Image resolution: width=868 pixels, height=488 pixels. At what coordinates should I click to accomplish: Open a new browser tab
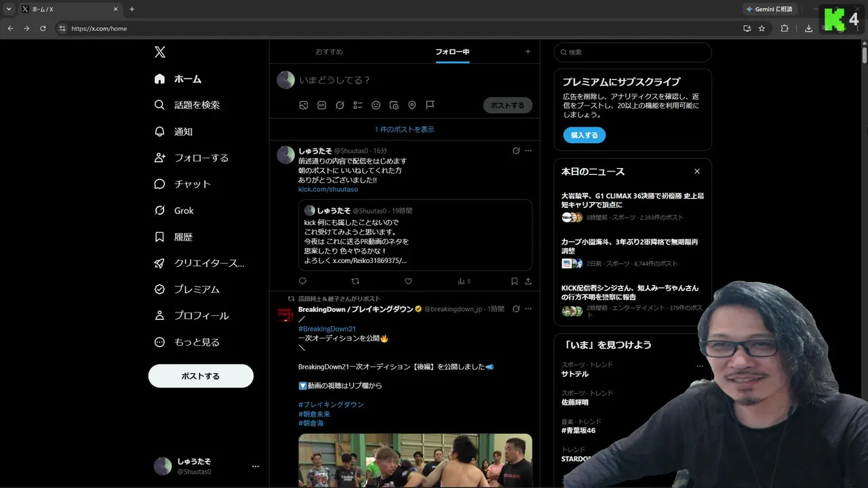tap(132, 9)
